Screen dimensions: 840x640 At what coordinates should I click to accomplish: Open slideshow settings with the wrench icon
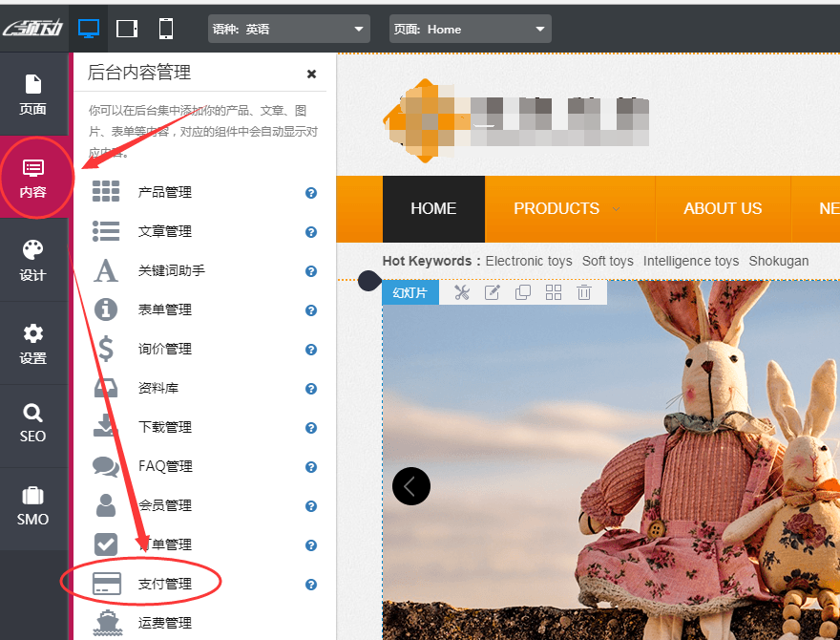coord(461,292)
